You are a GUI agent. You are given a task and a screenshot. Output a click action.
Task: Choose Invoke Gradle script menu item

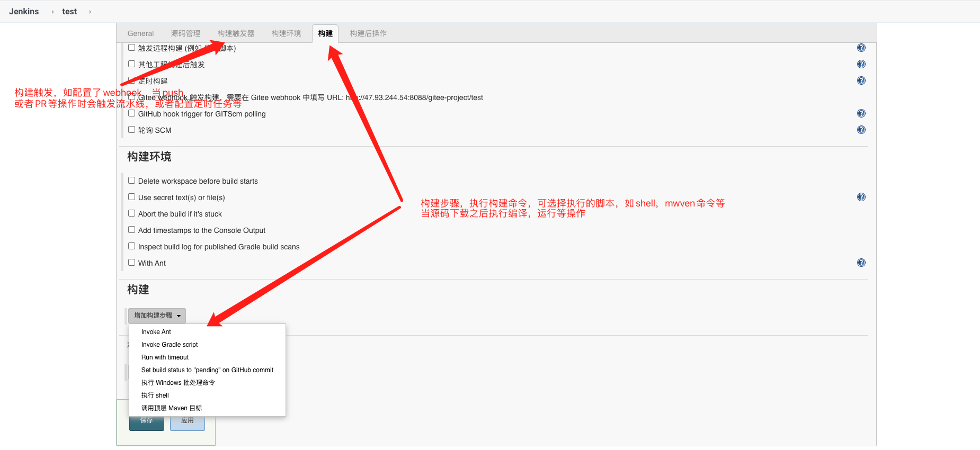tap(169, 345)
